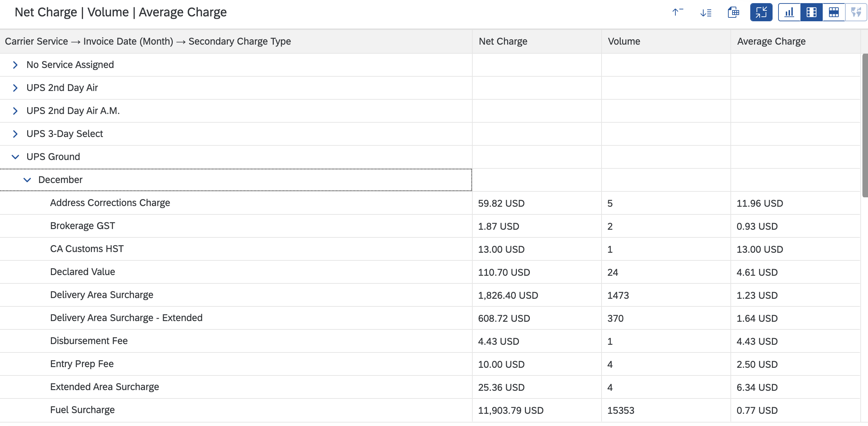
Task: Expand the UPS 2nd Day Air chevron
Action: (x=15, y=88)
